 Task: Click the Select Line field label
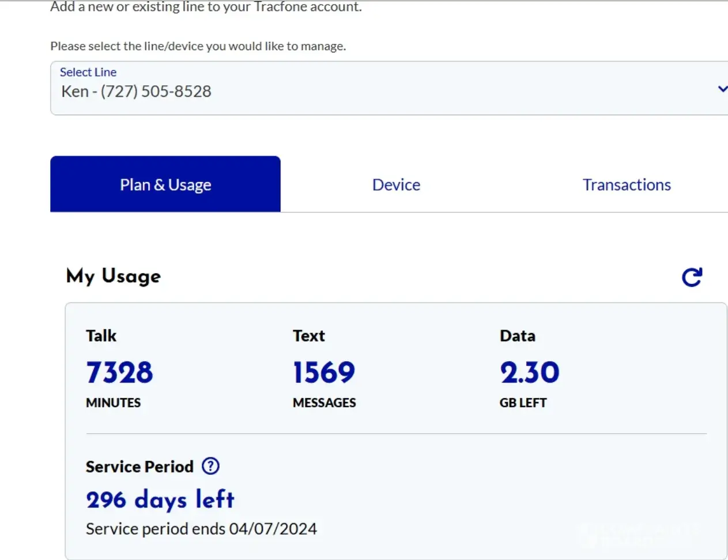(88, 72)
